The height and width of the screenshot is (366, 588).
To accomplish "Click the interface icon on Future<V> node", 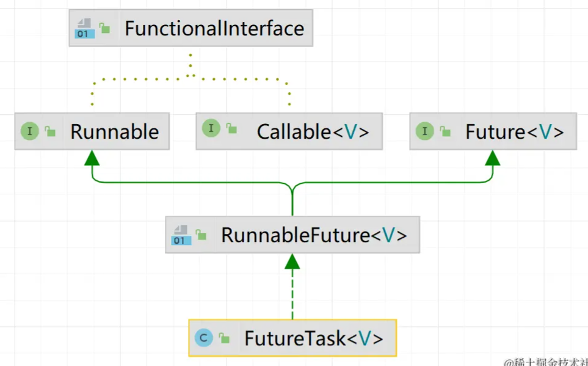I will 424,131.
